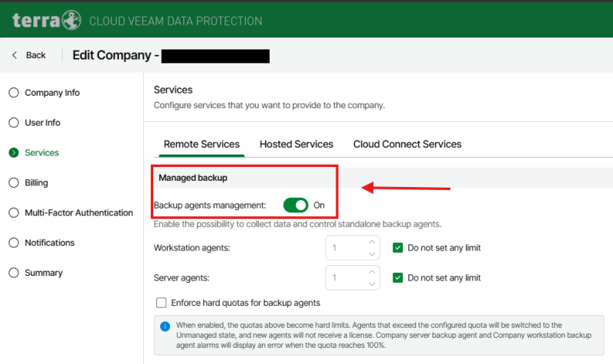Open the User Info step
This screenshot has width=613, height=364.
coord(34,123)
